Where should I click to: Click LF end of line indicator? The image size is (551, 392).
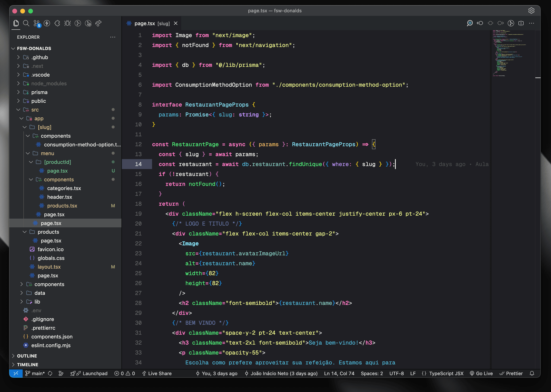413,373
